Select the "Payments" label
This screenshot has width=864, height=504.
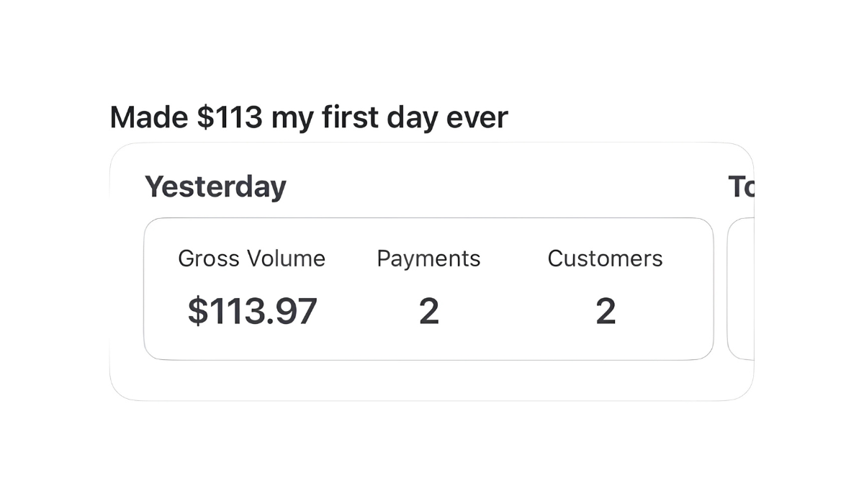point(428,258)
